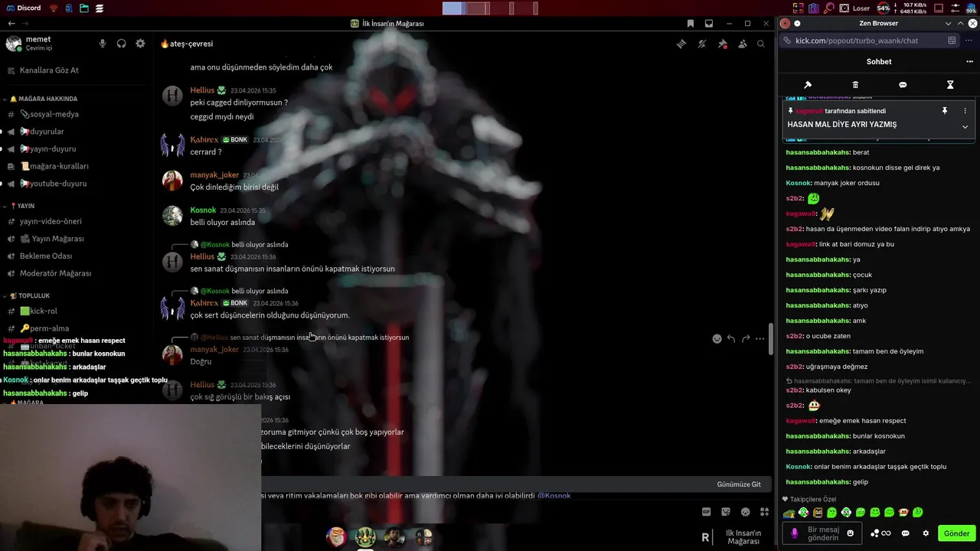Open the top bar volume sliders icon
Viewport: 980px width, 551px height.
[955, 8]
